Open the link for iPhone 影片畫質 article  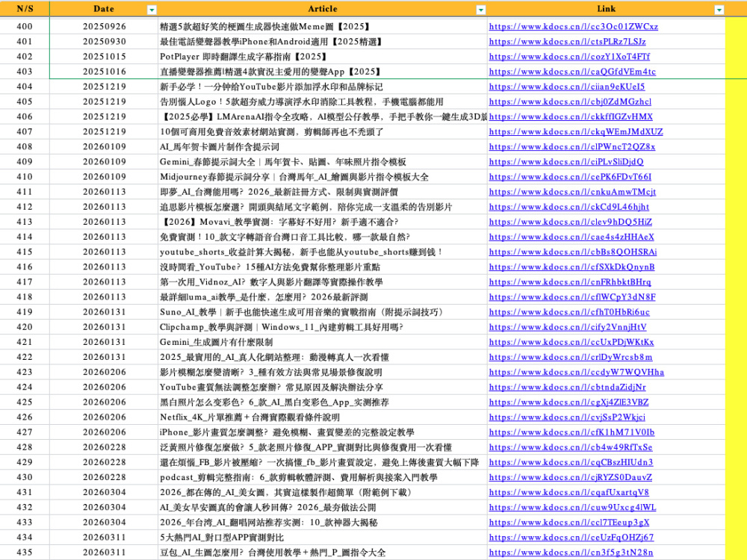571,432
